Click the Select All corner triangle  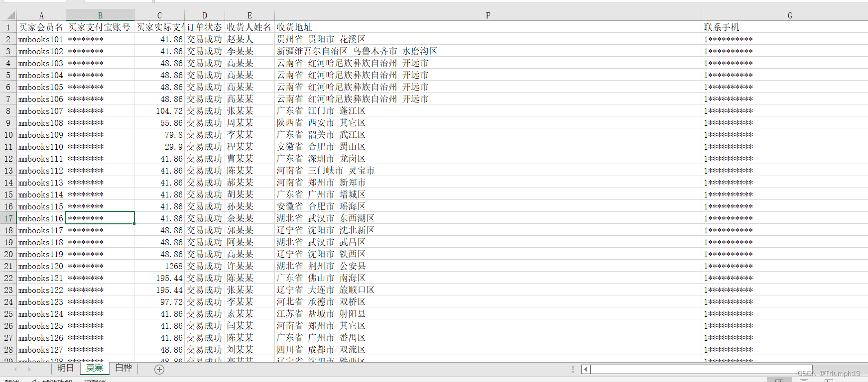[11, 15]
